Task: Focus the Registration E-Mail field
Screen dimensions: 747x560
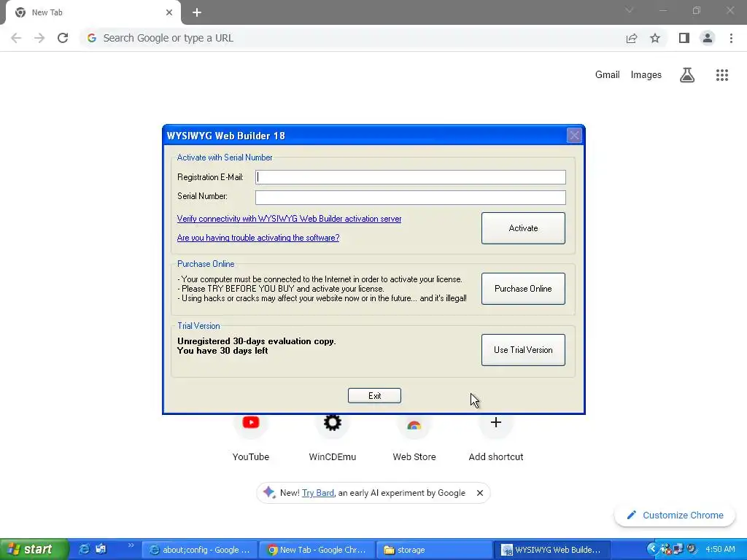Action: tap(410, 177)
